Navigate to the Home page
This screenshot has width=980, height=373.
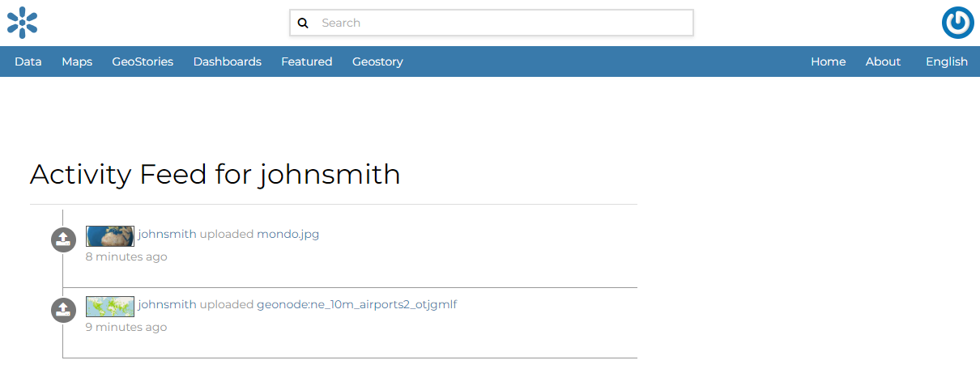828,61
